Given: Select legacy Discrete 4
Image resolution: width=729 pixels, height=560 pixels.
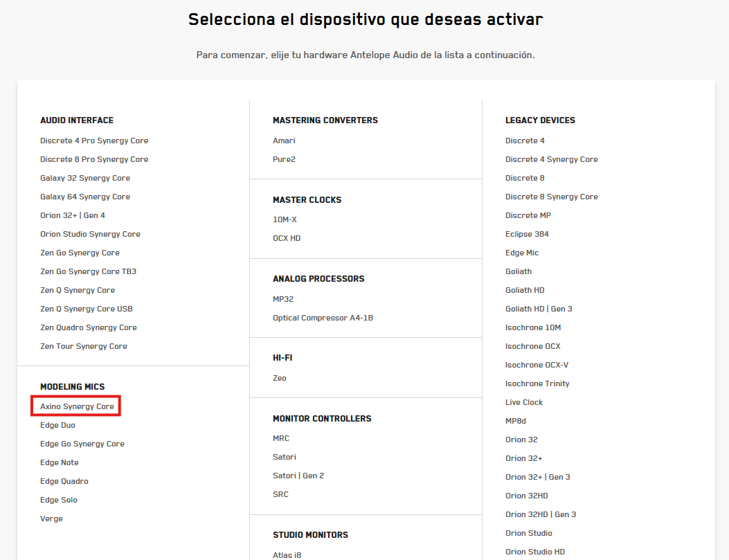Looking at the screenshot, I should tap(525, 141).
